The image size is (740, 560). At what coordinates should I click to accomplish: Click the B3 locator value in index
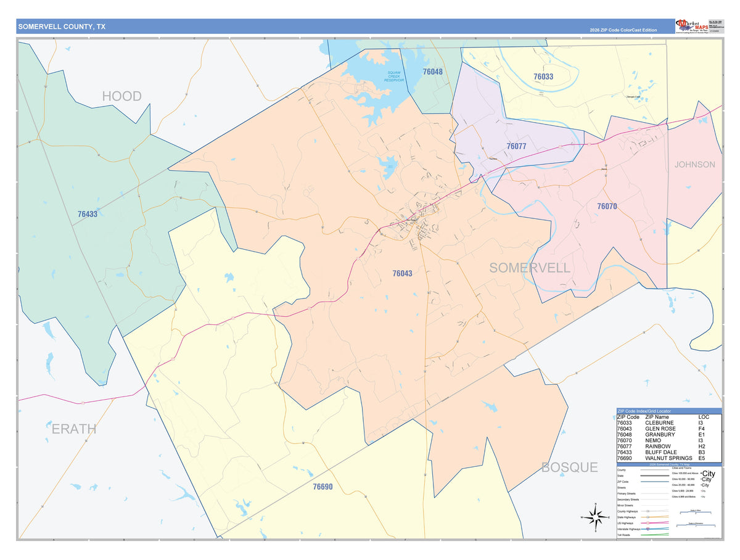(702, 453)
